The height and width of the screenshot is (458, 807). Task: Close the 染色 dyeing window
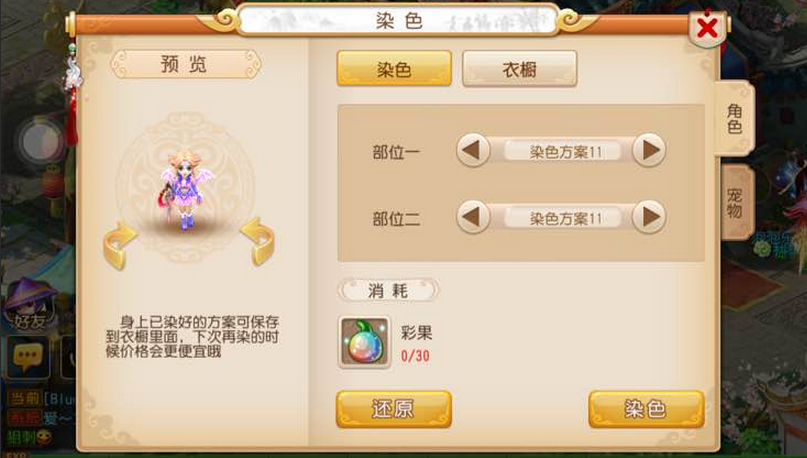708,28
